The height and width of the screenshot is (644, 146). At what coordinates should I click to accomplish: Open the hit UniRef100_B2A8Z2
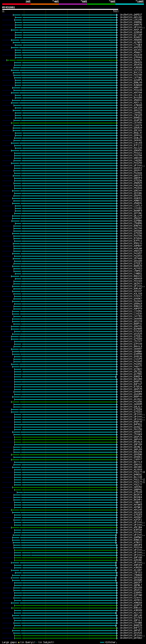pos(131,37)
